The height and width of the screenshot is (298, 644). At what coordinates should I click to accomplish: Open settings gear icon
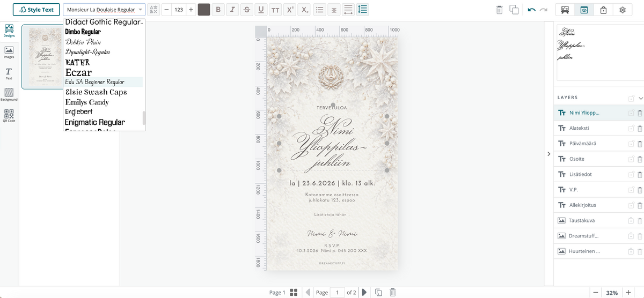623,10
